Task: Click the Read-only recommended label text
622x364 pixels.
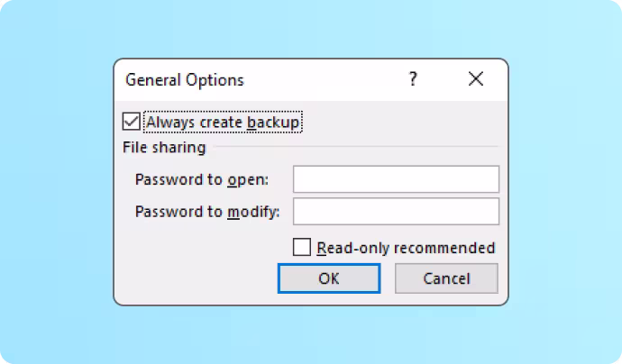Action: (x=405, y=248)
